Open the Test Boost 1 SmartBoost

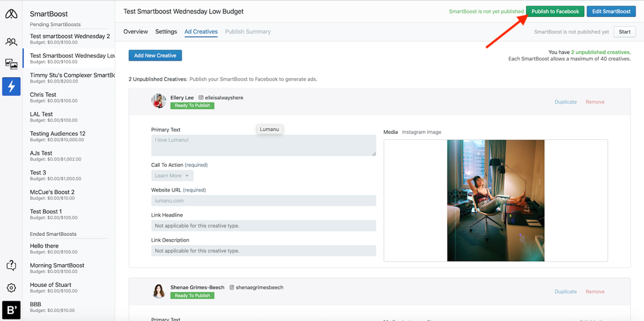(69, 214)
